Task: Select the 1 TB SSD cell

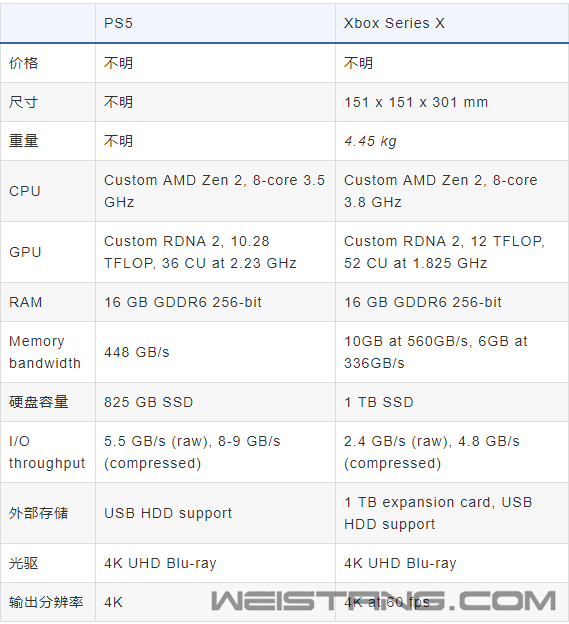Action: 379,402
